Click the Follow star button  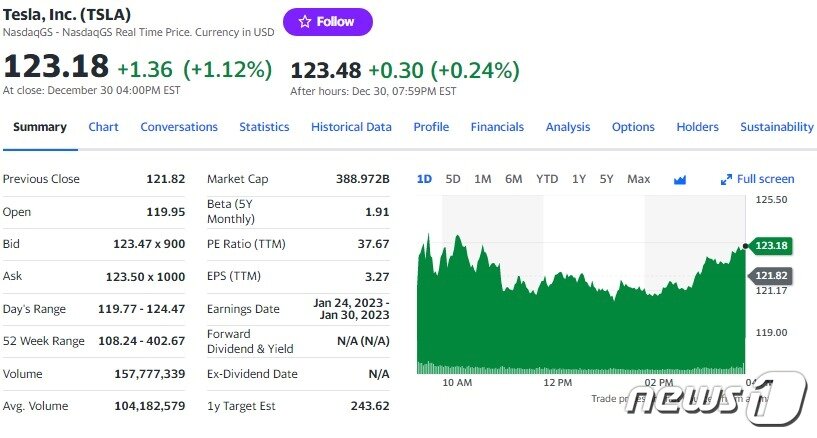coord(327,22)
